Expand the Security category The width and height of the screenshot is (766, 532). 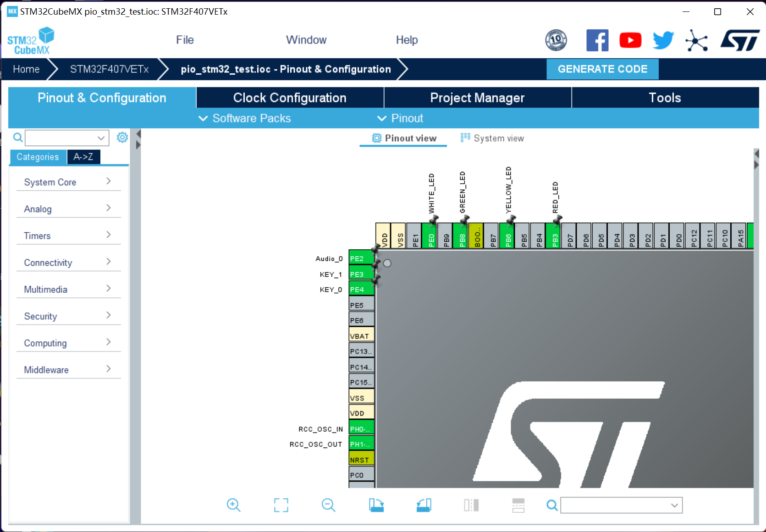pyautogui.click(x=68, y=316)
